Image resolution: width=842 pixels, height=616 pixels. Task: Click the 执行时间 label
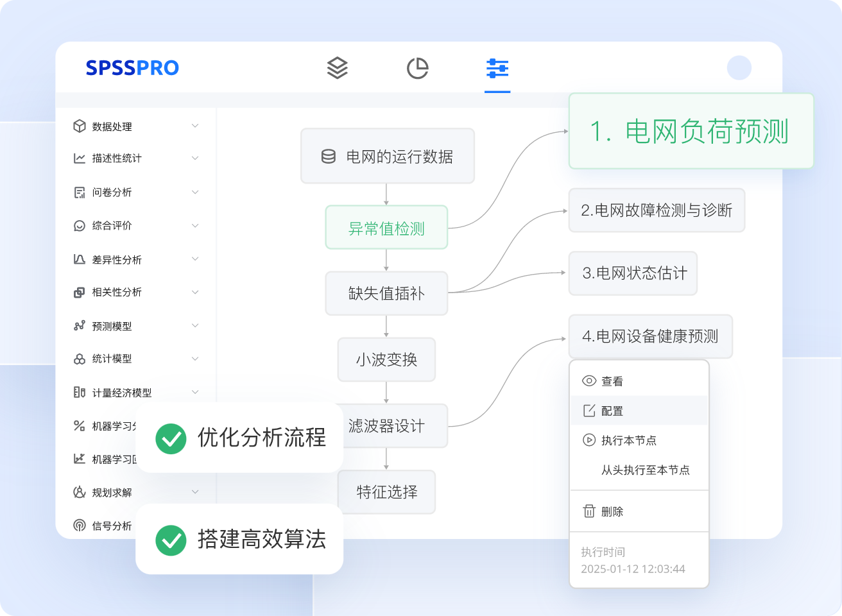tap(603, 552)
